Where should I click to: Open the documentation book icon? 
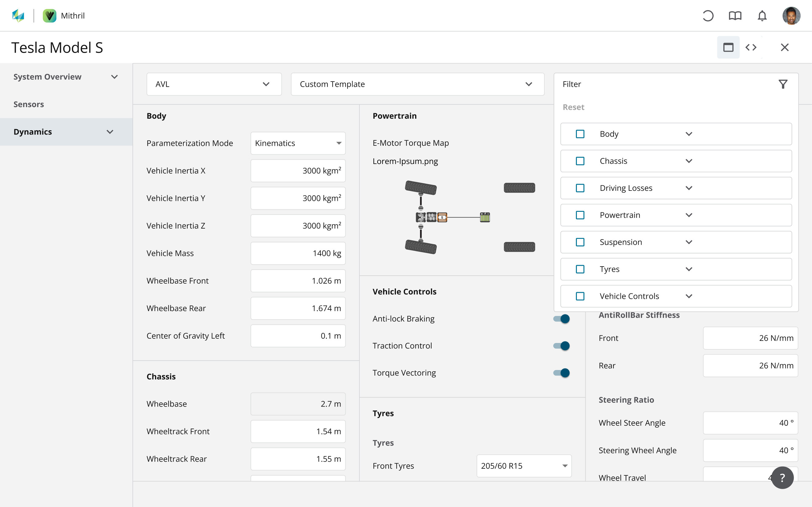pos(735,16)
